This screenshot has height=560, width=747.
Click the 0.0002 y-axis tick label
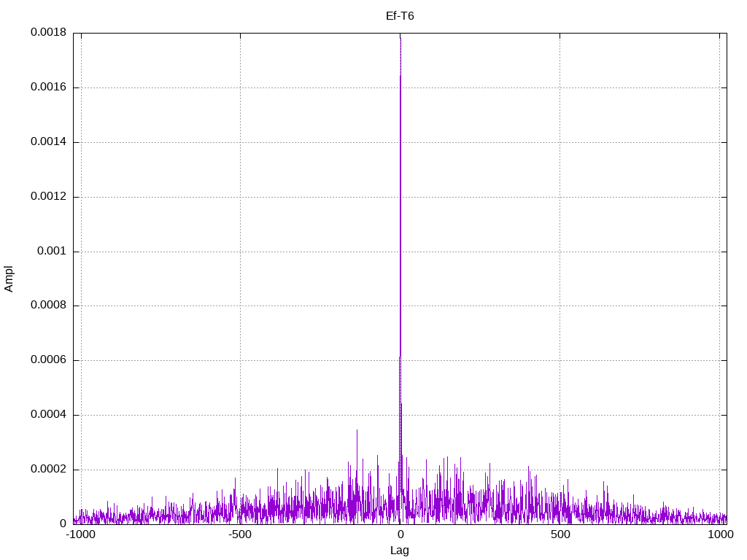click(x=49, y=469)
